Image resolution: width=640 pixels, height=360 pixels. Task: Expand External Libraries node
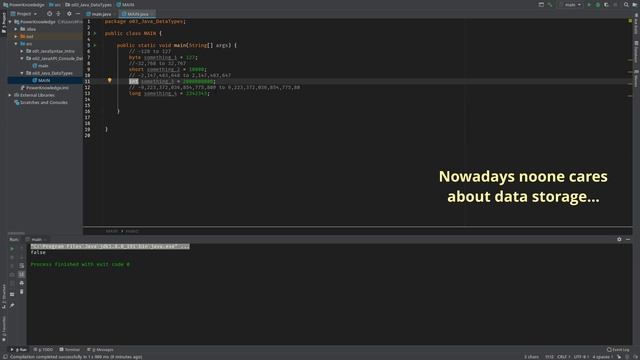(x=10, y=96)
